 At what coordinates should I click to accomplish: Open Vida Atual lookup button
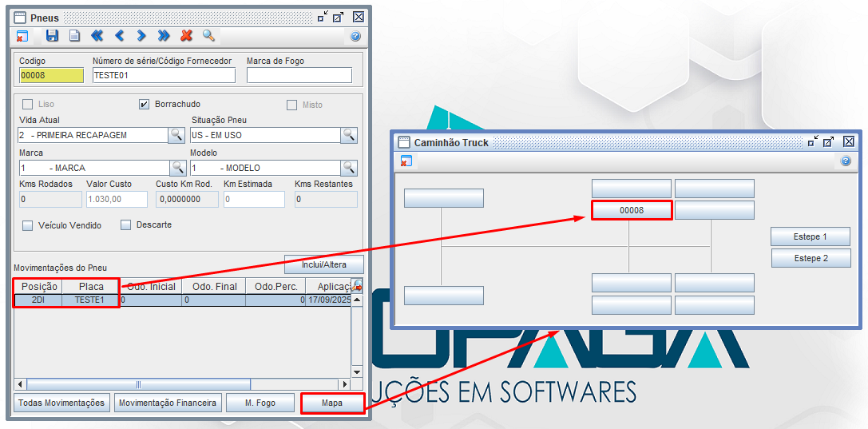pyautogui.click(x=176, y=135)
